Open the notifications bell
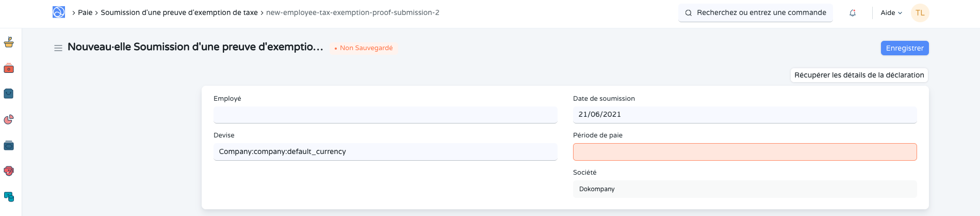Viewport: 980px width, 216px height. pyautogui.click(x=853, y=13)
